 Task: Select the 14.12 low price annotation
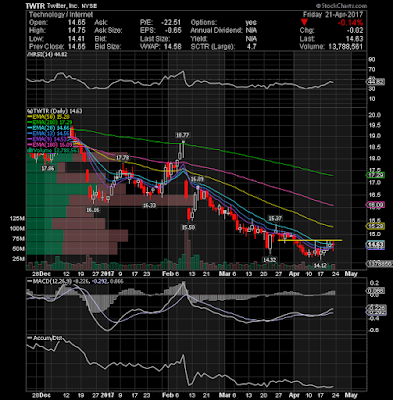[x=320, y=266]
